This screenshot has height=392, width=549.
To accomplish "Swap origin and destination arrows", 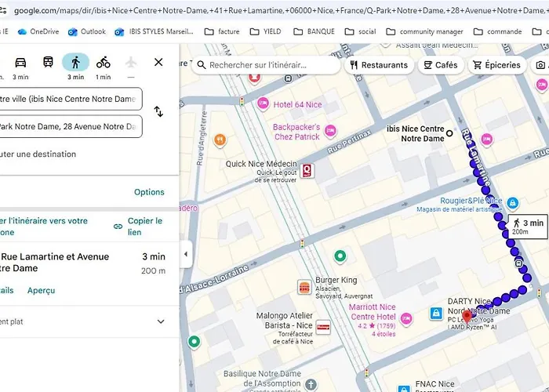I will pyautogui.click(x=158, y=112).
